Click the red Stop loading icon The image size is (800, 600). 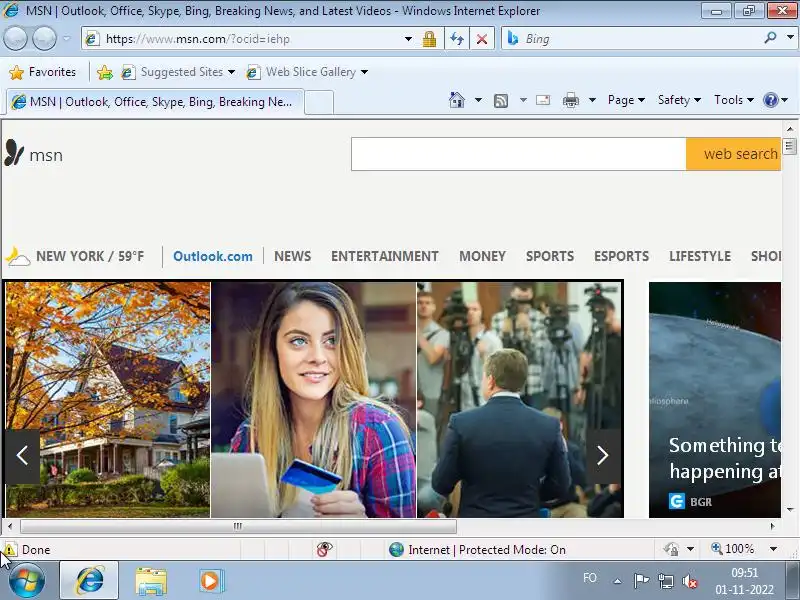tap(482, 39)
